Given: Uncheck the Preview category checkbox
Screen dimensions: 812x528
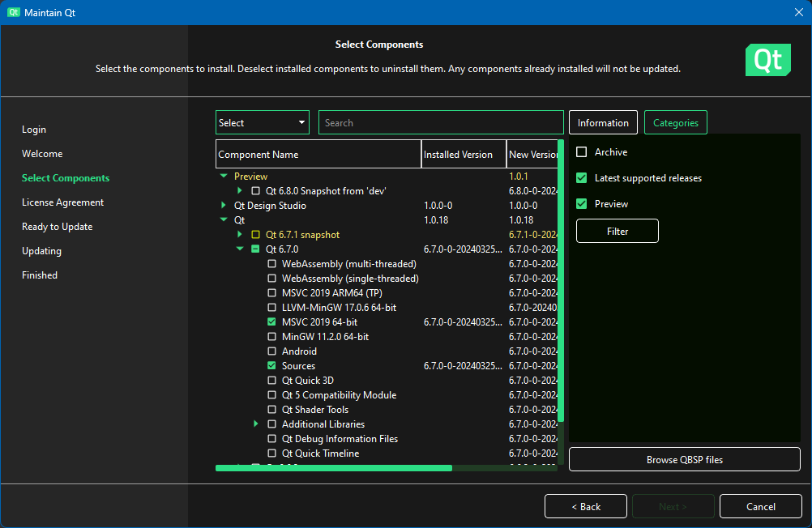Looking at the screenshot, I should (x=582, y=204).
